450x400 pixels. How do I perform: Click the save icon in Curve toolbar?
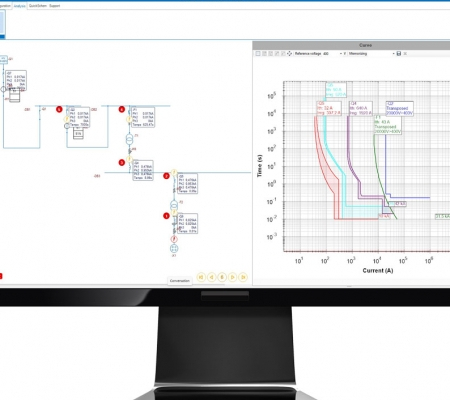[399, 54]
